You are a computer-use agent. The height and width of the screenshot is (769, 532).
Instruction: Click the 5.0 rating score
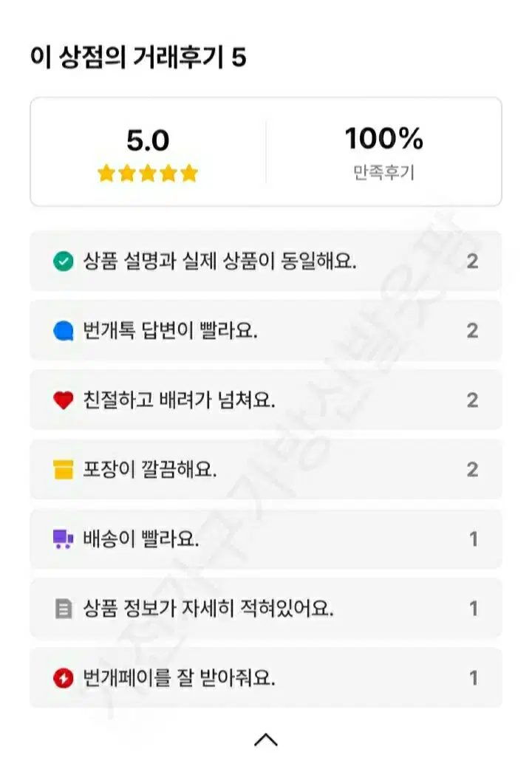[x=148, y=141]
